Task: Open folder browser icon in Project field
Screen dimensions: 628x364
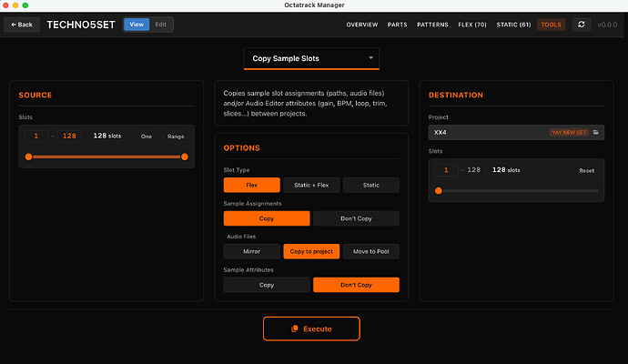Action: point(596,132)
